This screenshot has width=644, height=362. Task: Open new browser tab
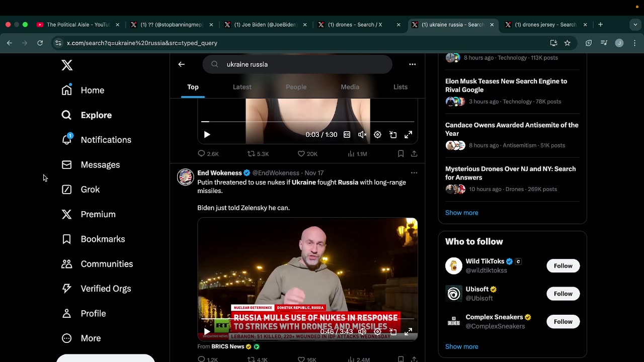tap(600, 25)
